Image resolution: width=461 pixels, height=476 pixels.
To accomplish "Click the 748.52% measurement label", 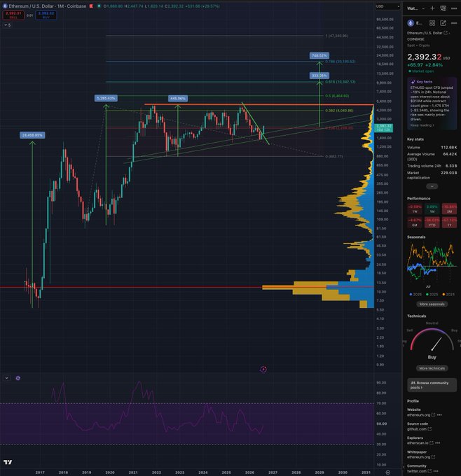I will click(x=319, y=55).
